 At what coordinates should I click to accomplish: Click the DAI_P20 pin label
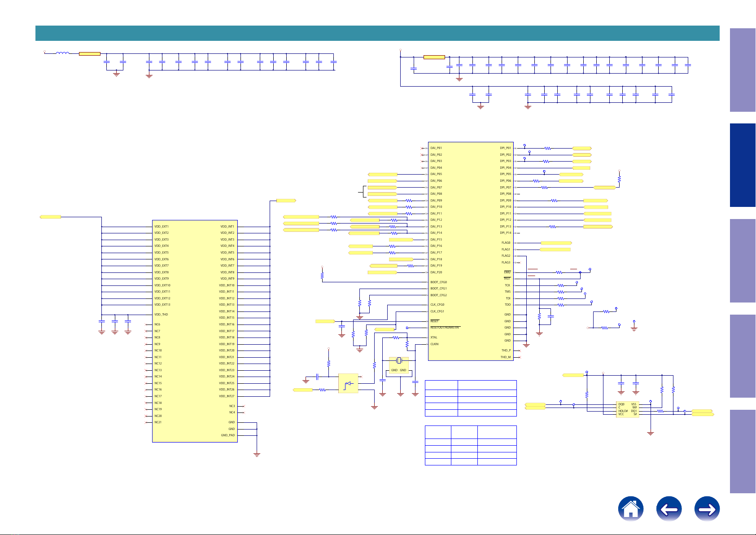(x=436, y=272)
